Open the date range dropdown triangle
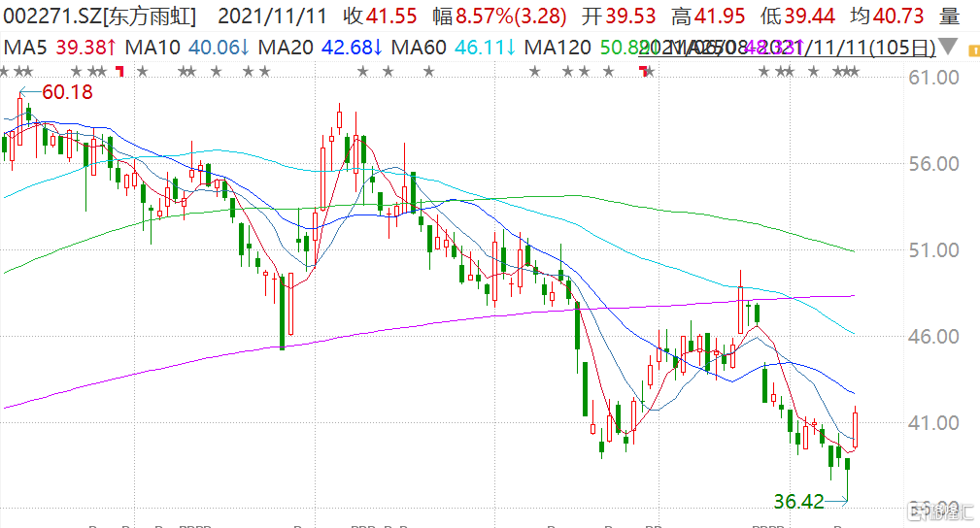The width and height of the screenshot is (980, 528). (948, 47)
